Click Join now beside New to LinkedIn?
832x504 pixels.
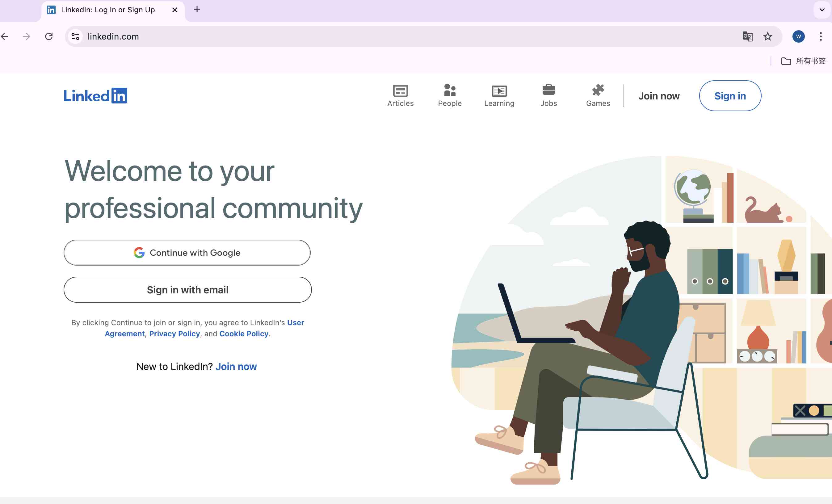[236, 366]
